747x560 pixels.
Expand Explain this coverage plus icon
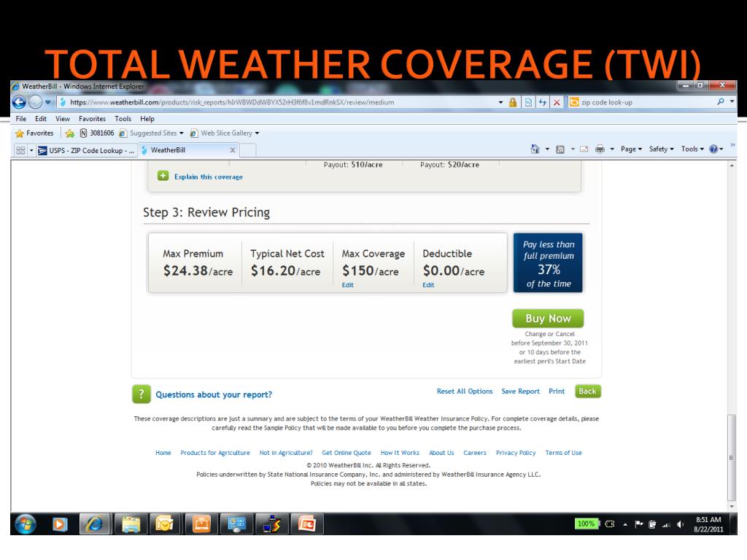point(163,176)
